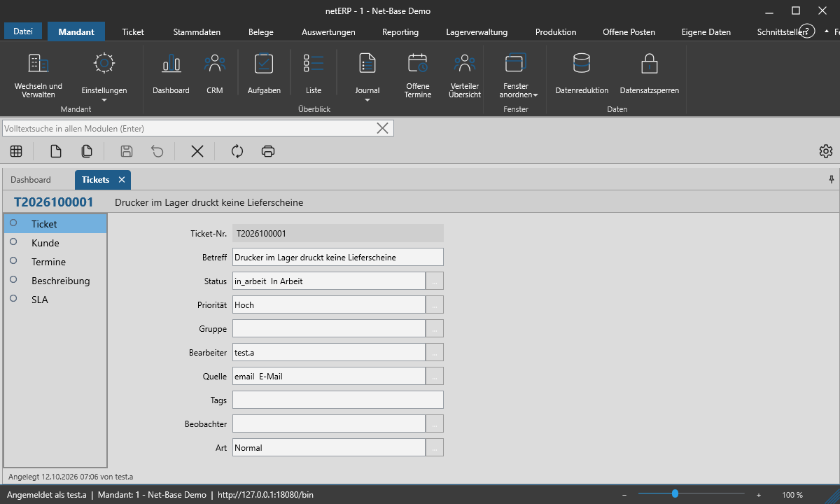The height and width of the screenshot is (504, 840).
Task: Switch to the Lagerverwaltung ribbon tab
Action: click(477, 31)
